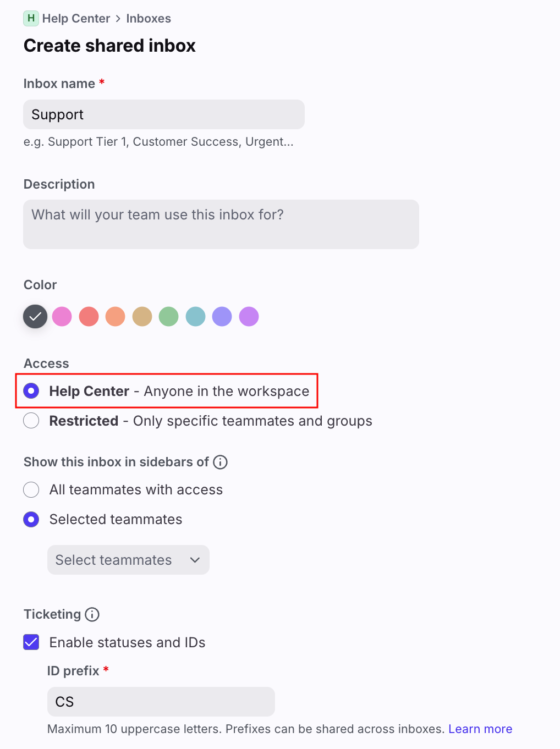The width and height of the screenshot is (560, 749).
Task: Pick the green color swatch
Action: point(169,317)
